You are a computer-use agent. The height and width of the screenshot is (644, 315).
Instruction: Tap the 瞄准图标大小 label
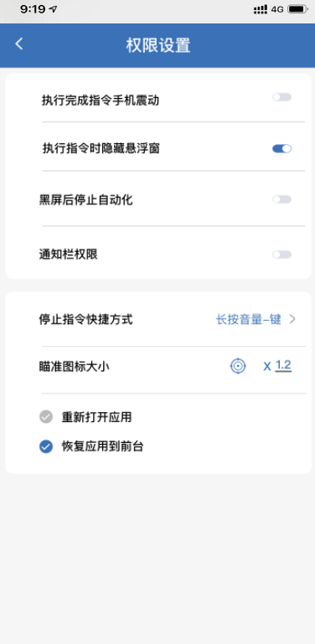click(74, 366)
